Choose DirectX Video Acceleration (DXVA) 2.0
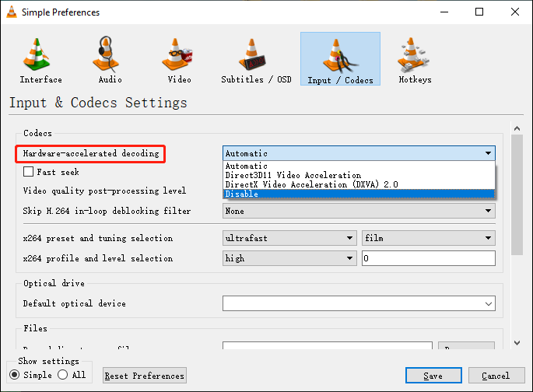 coord(359,184)
